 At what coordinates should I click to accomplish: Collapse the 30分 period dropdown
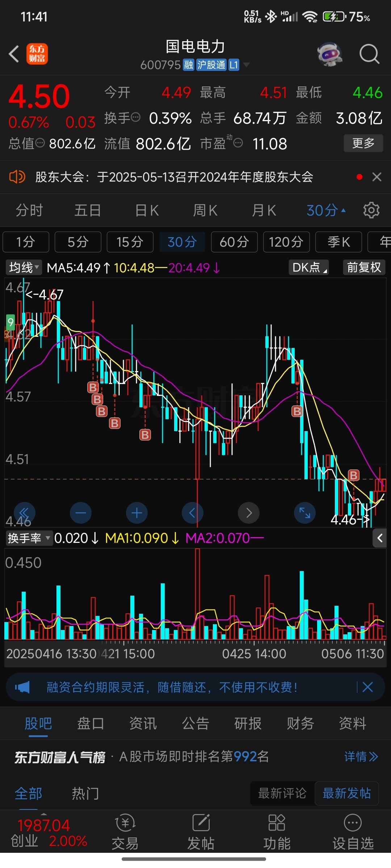click(x=326, y=210)
